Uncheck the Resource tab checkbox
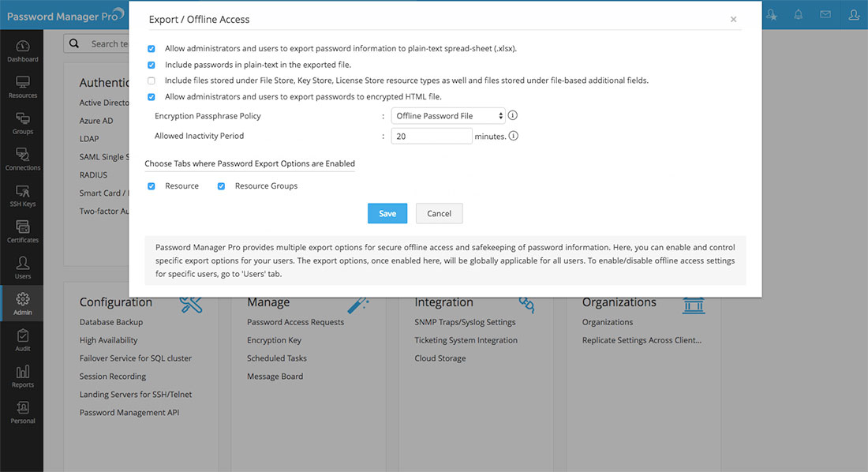Screen dimensions: 868x472 point(152,186)
